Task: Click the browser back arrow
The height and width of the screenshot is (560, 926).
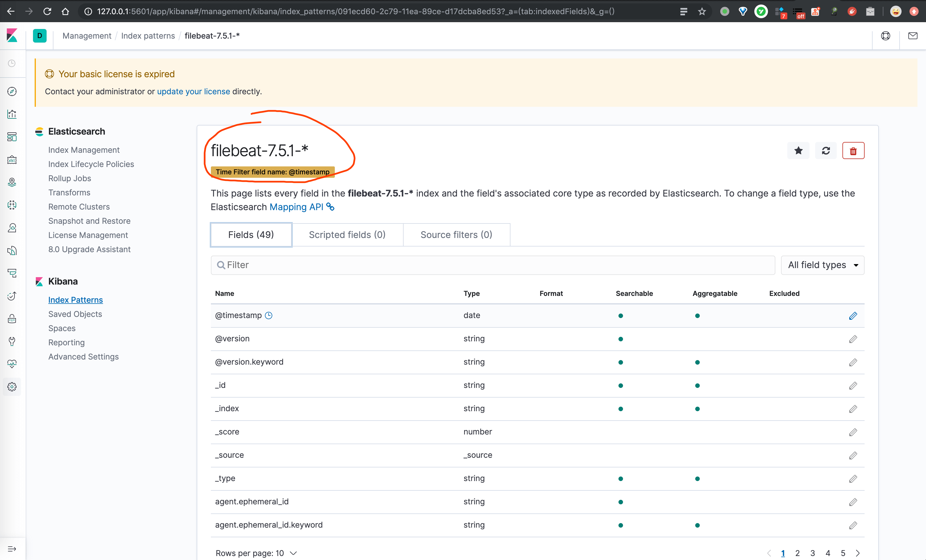Action: [11, 11]
